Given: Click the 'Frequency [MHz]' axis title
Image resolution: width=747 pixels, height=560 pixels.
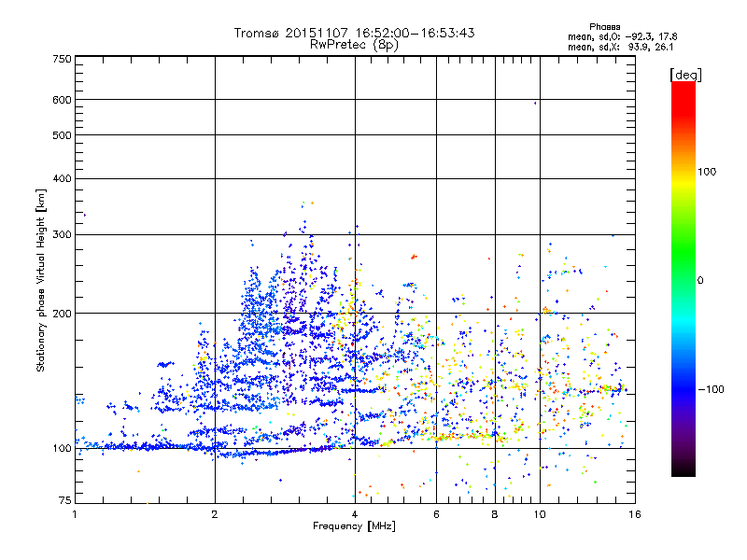Looking at the screenshot, I should (x=354, y=526).
